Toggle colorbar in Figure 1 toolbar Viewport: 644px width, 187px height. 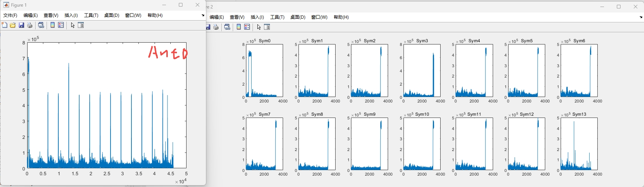pyautogui.click(x=53, y=25)
